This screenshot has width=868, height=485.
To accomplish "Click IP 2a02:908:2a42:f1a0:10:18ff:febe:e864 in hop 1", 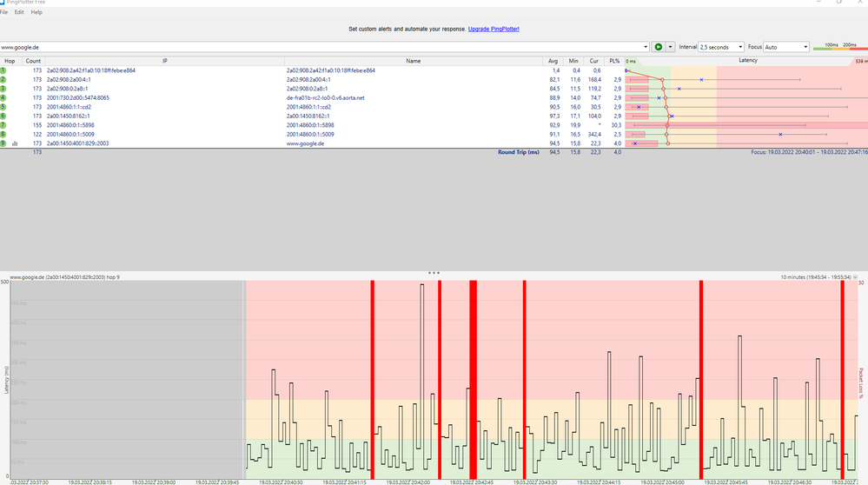I will 90,70.
